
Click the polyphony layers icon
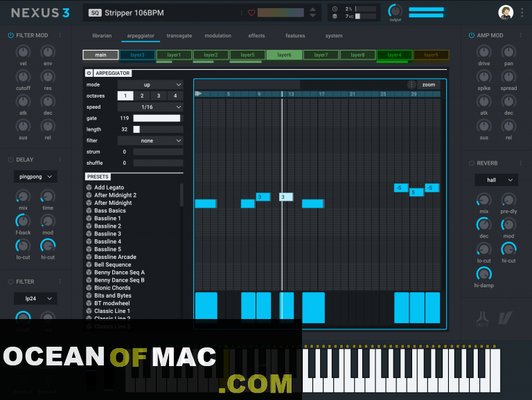[335, 16]
